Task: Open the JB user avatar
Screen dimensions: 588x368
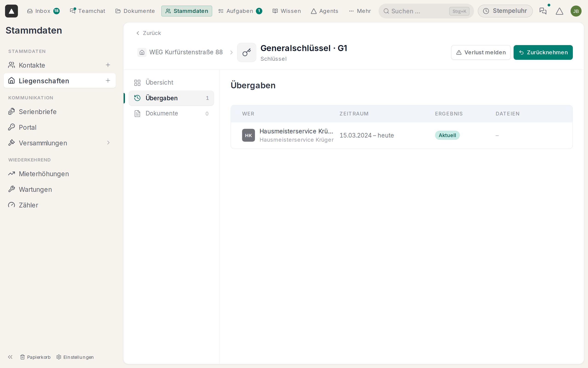Action: coord(576,11)
